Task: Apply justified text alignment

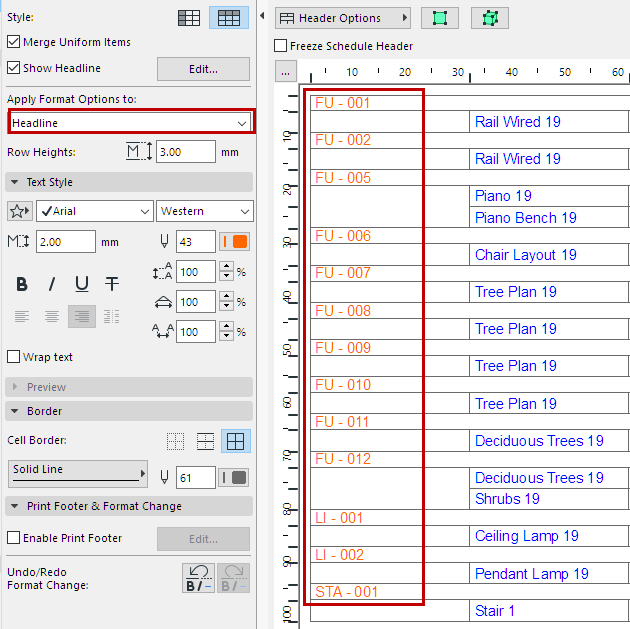Action: [112, 317]
